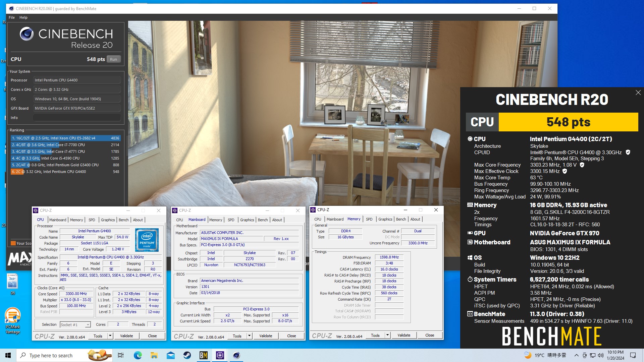This screenshot has height=362, width=644.
Task: Click Validate in the middle CPU-Z window
Action: tap(266, 336)
